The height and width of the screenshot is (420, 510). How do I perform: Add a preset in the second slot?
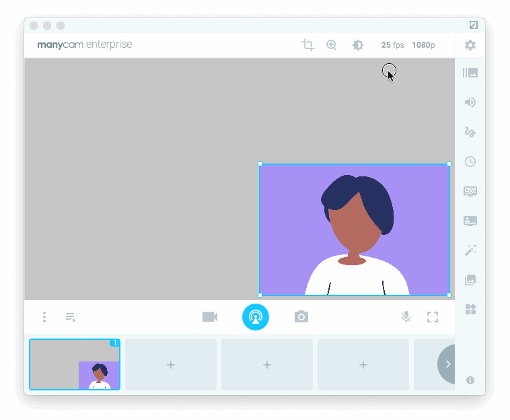pos(171,364)
